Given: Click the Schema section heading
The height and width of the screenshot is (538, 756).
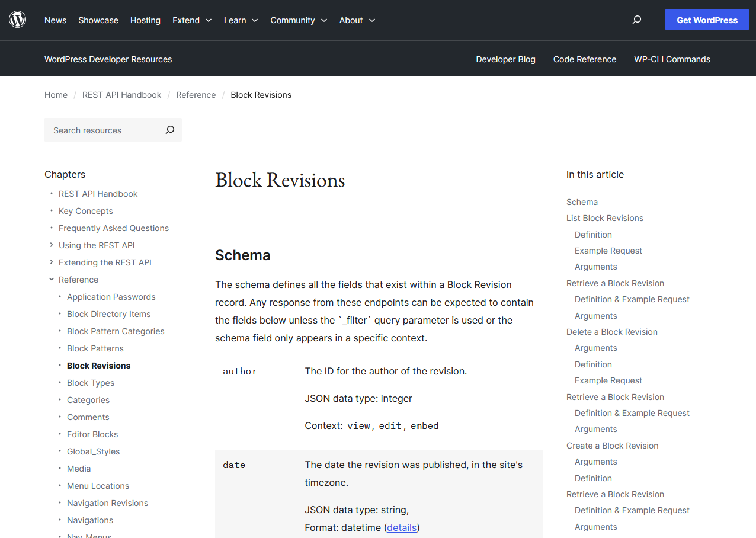Looking at the screenshot, I should 242,255.
